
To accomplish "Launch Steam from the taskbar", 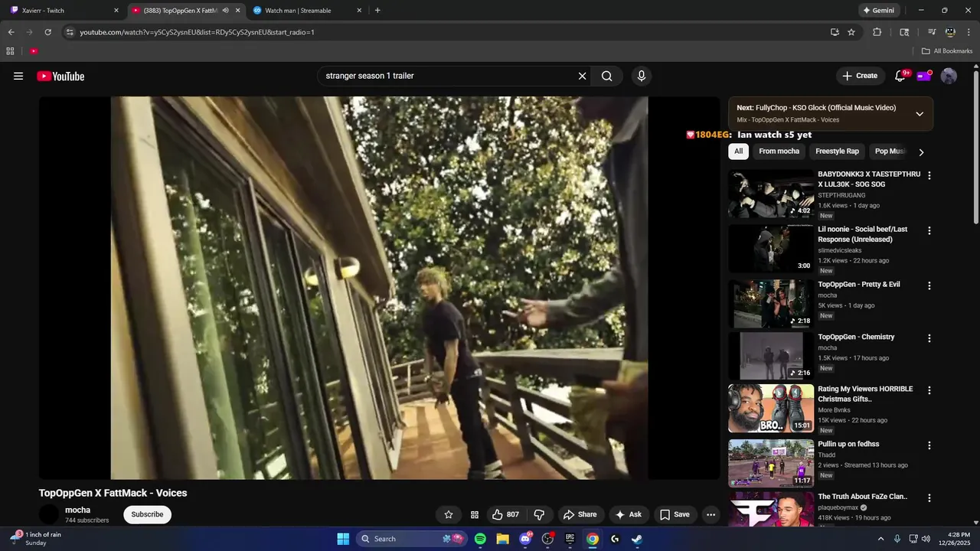I will [x=637, y=539].
